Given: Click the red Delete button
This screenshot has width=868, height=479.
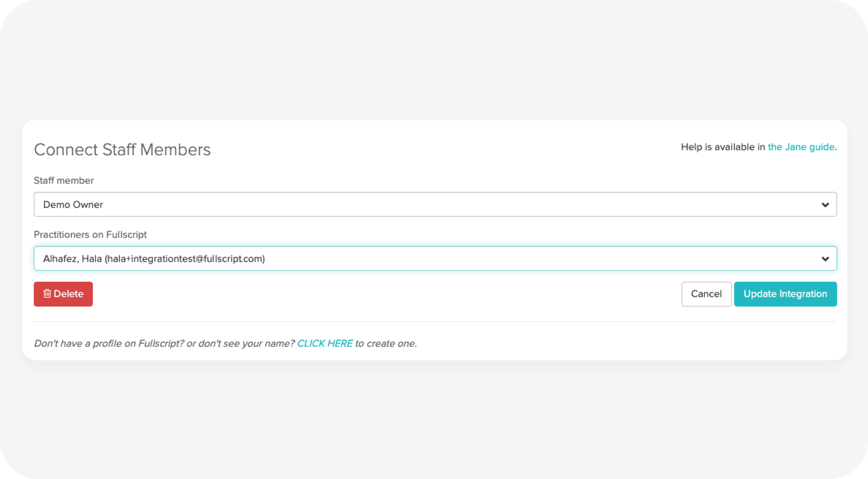Looking at the screenshot, I should pos(63,294).
